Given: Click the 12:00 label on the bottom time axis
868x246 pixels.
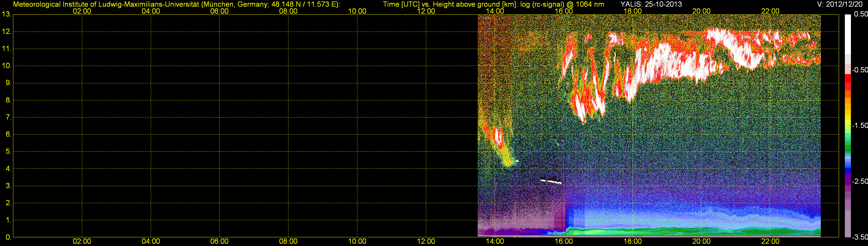Looking at the screenshot, I should coord(426,241).
